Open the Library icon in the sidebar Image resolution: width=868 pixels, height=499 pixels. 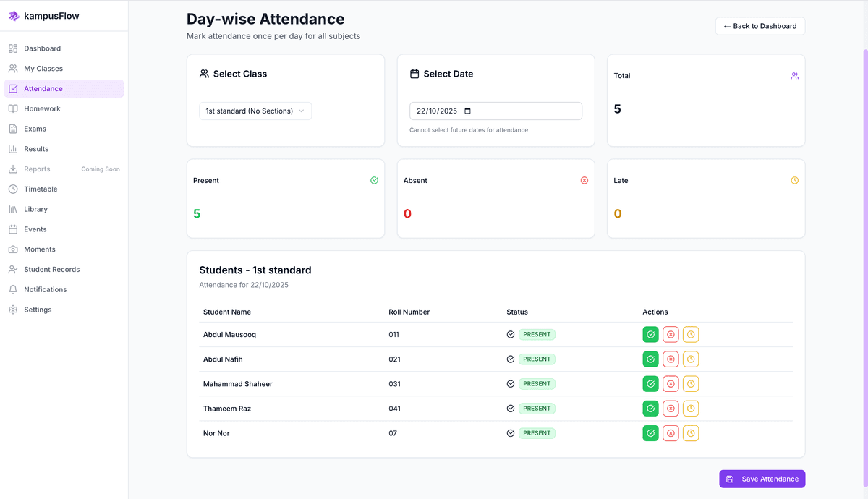click(x=13, y=209)
